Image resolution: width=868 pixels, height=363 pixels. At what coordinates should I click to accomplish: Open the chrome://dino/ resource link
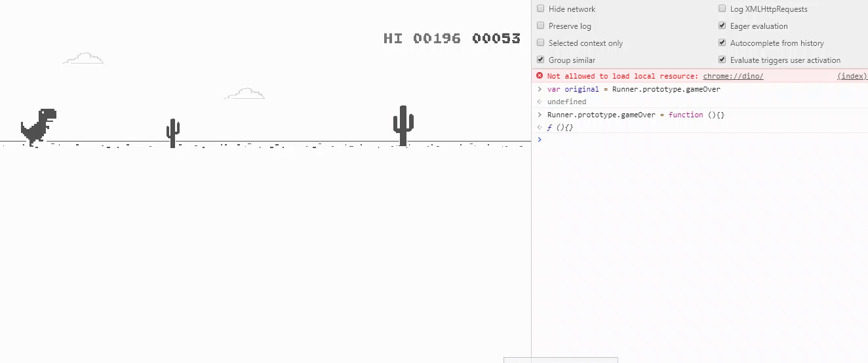[x=733, y=77]
